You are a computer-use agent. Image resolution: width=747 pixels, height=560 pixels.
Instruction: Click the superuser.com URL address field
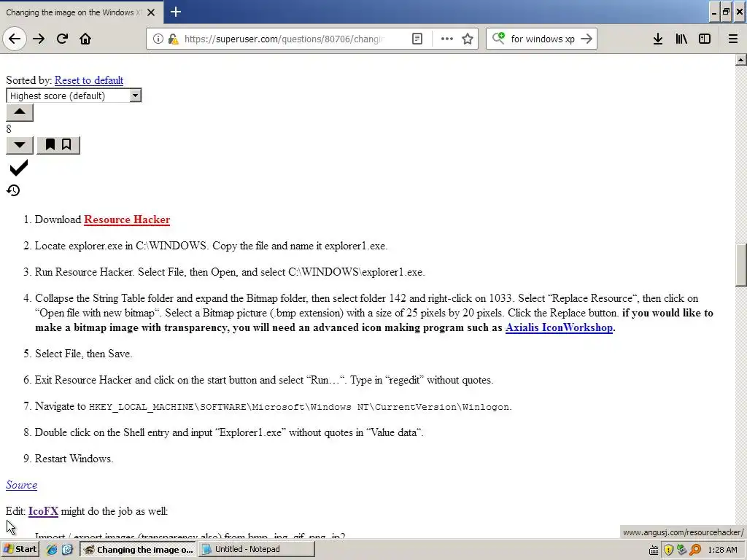[284, 39]
